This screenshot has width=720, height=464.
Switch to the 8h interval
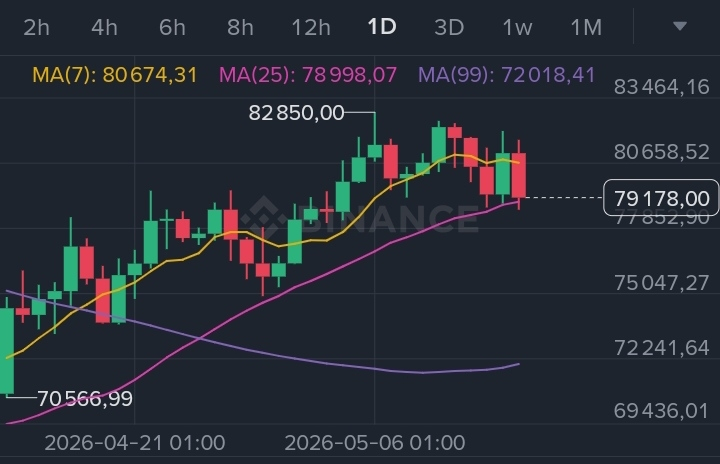(240, 28)
